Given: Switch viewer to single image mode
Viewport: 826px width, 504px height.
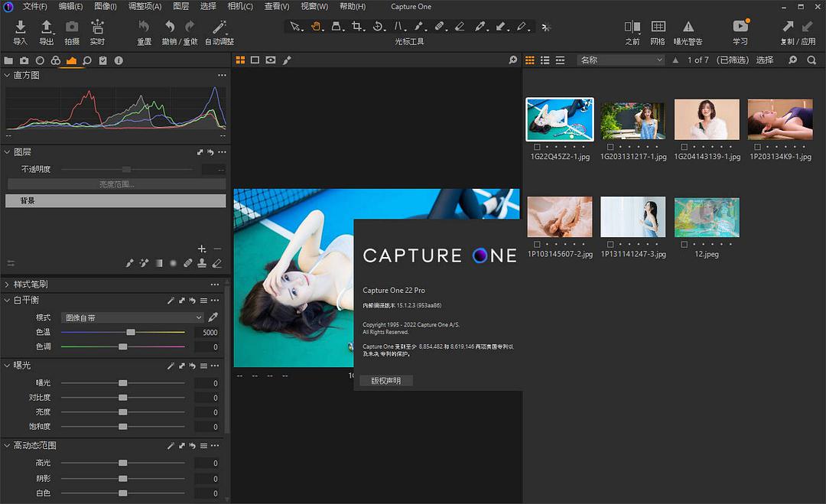Looking at the screenshot, I should click(x=255, y=60).
